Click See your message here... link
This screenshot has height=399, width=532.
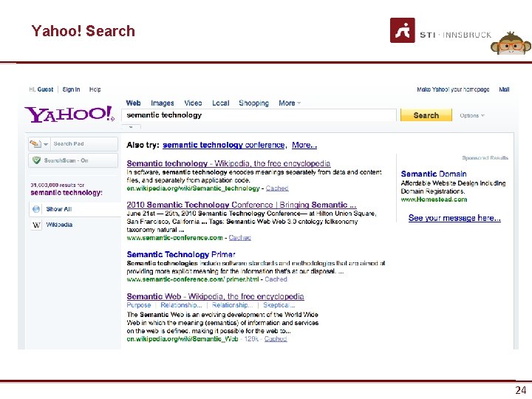click(454, 218)
